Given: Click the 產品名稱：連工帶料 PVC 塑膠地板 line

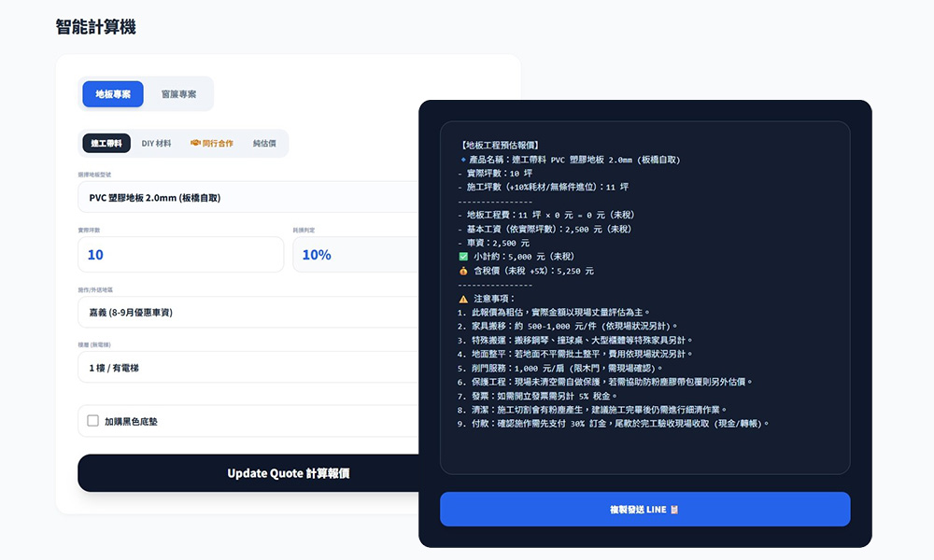Looking at the screenshot, I should point(574,160).
